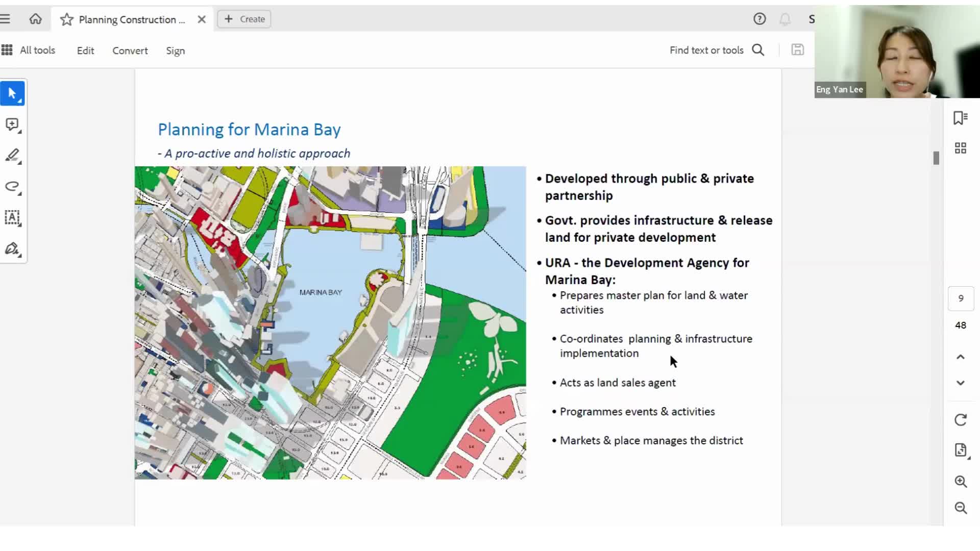
Task: Go to previous page with up chevron
Action: click(960, 357)
